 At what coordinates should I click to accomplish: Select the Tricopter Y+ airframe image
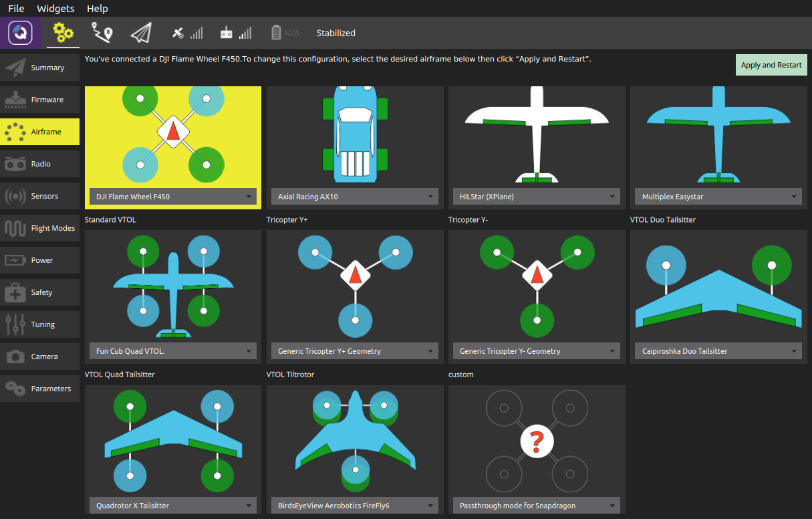tap(355, 286)
